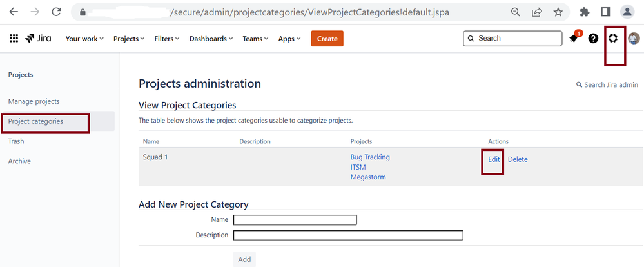The image size is (644, 267).
Task: Expand the Your work dropdown
Action: tap(85, 39)
